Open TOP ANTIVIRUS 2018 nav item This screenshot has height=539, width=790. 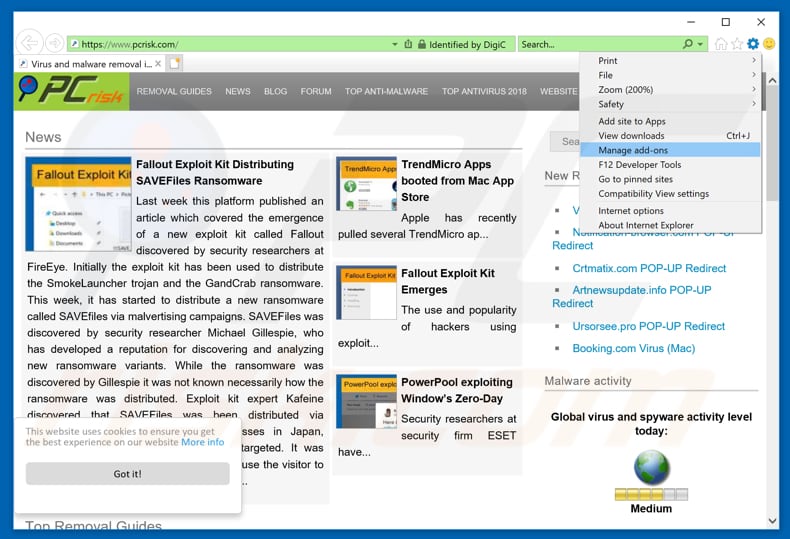pos(484,92)
